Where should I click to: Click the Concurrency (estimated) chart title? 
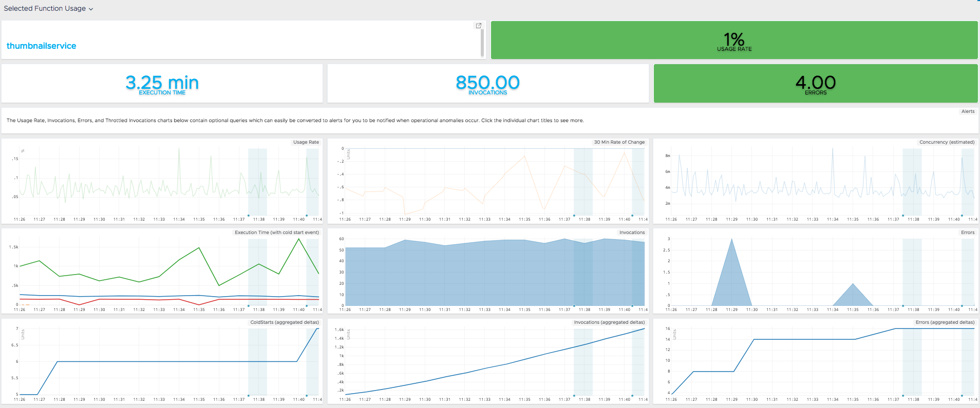click(946, 142)
